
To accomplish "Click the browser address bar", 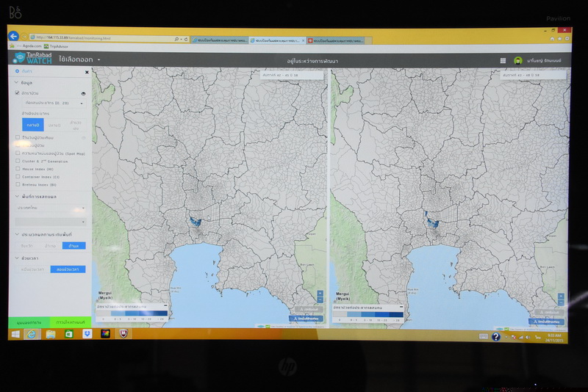I will click(x=103, y=37).
